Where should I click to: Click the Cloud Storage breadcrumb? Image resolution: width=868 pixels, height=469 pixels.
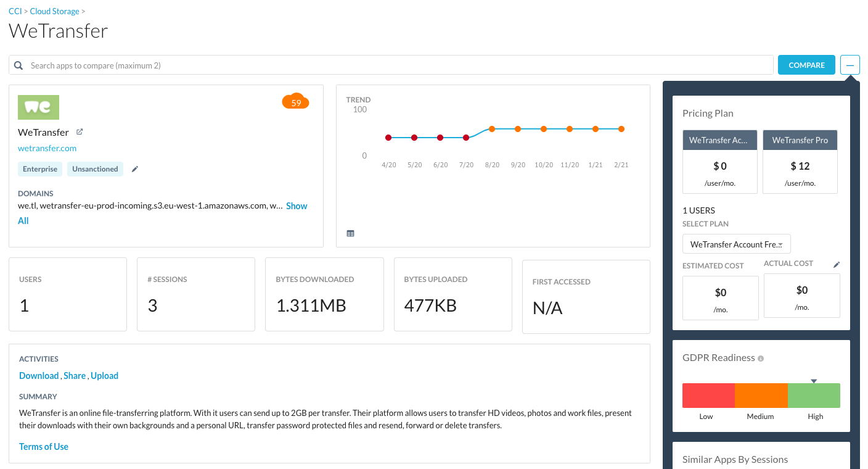pyautogui.click(x=55, y=11)
